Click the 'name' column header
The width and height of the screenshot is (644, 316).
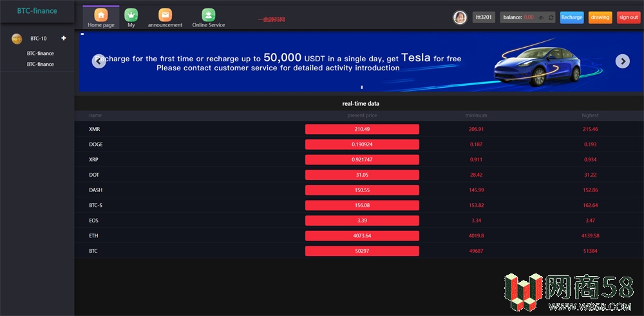click(95, 115)
